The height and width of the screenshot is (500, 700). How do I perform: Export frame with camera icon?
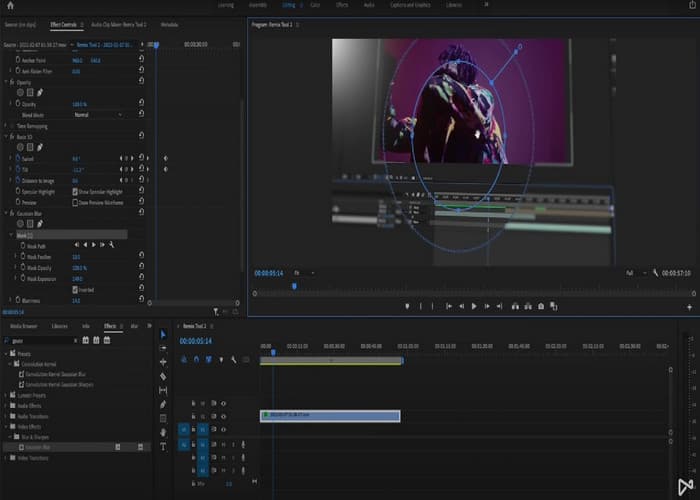[541, 306]
